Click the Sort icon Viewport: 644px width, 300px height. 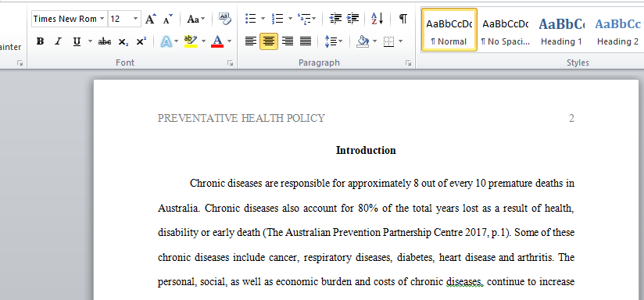[377, 19]
